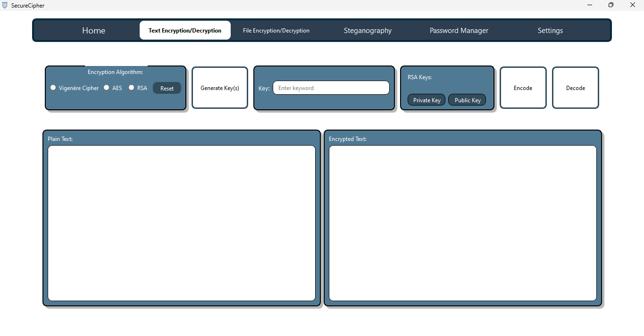Viewport: 644px width, 336px height.
Task: Click the Key keyword input field
Action: click(331, 88)
